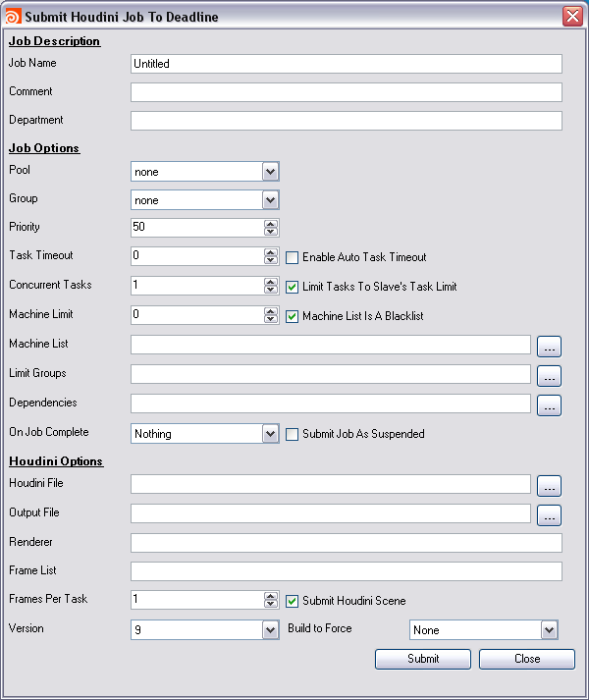Click browse button for Dependencies field
The image size is (589, 700).
[x=549, y=404]
